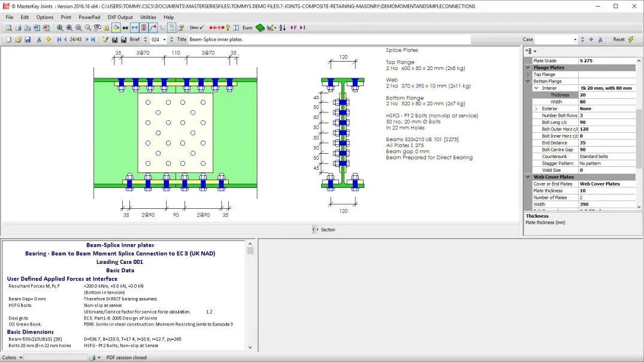
Task: Create a new file with blank page icon
Action: pos(8,39)
